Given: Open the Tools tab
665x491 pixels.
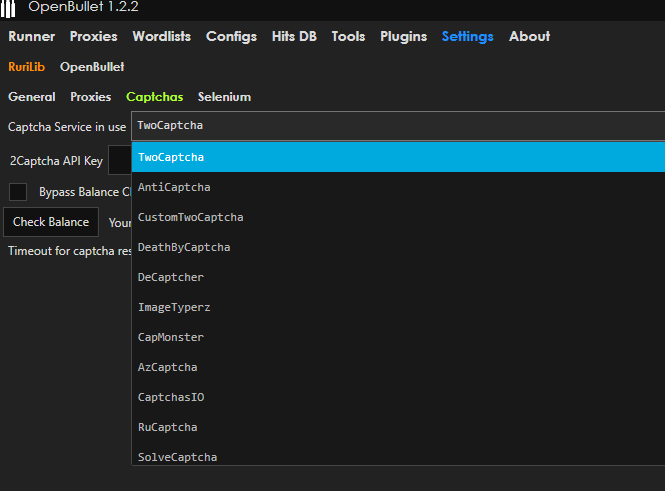Looking at the screenshot, I should 348,36.
